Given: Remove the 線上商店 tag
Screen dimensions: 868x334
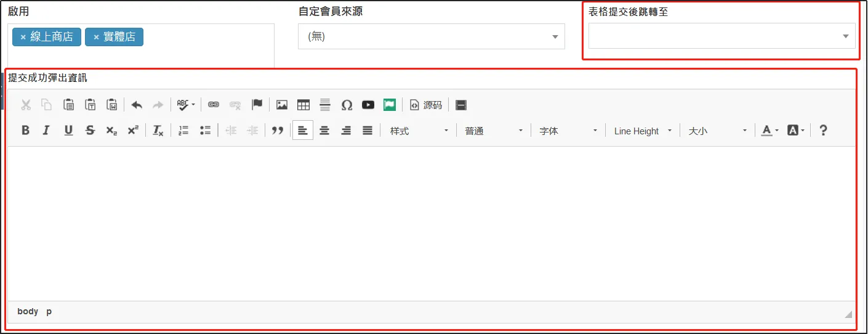Looking at the screenshot, I should (x=23, y=37).
